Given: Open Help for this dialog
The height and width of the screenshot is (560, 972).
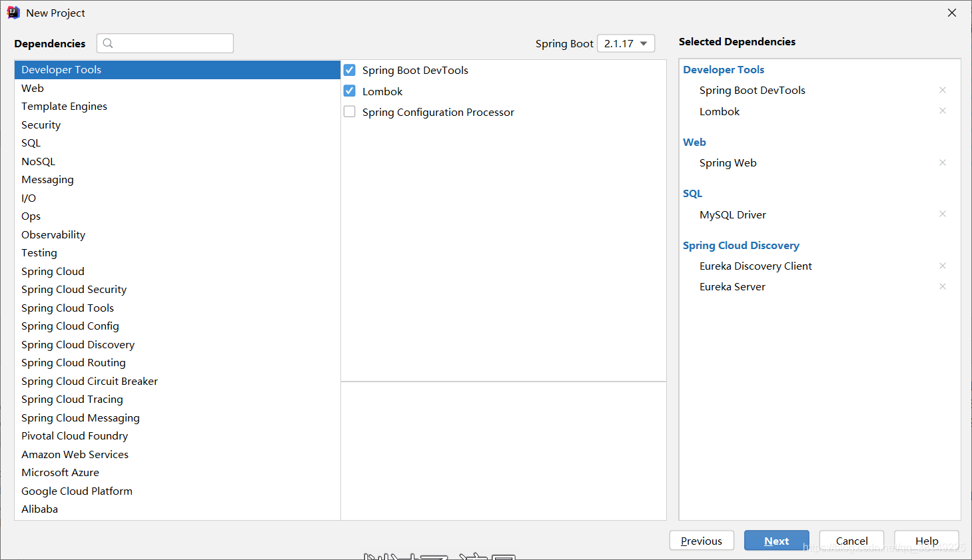Looking at the screenshot, I should (x=927, y=541).
